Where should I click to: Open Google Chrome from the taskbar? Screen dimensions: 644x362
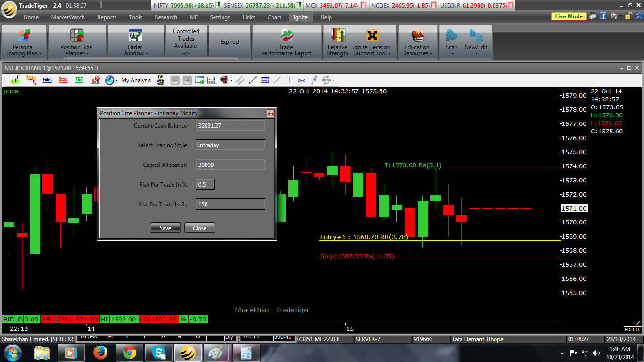(x=130, y=353)
